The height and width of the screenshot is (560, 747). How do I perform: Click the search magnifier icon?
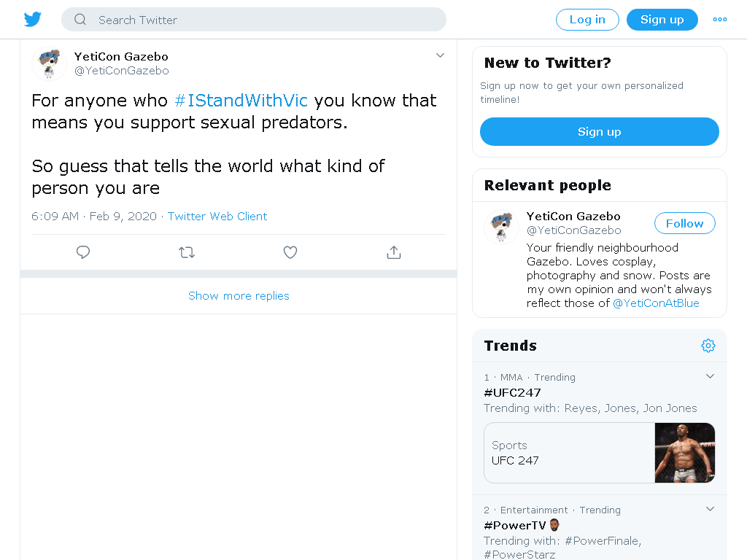80,20
